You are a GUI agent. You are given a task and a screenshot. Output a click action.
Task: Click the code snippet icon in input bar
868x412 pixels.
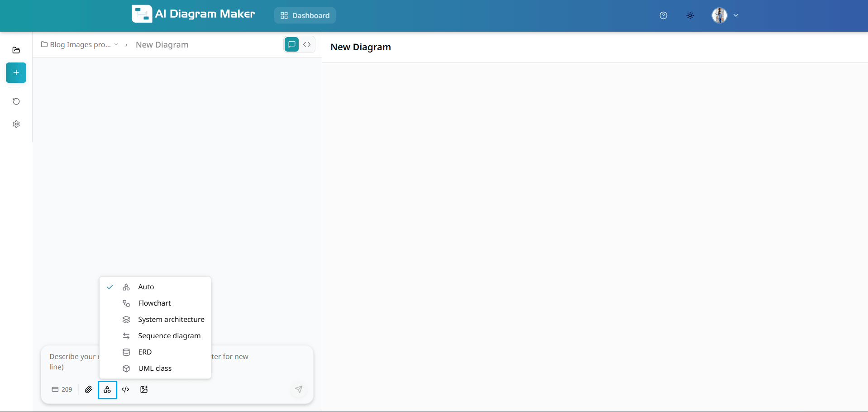(125, 389)
